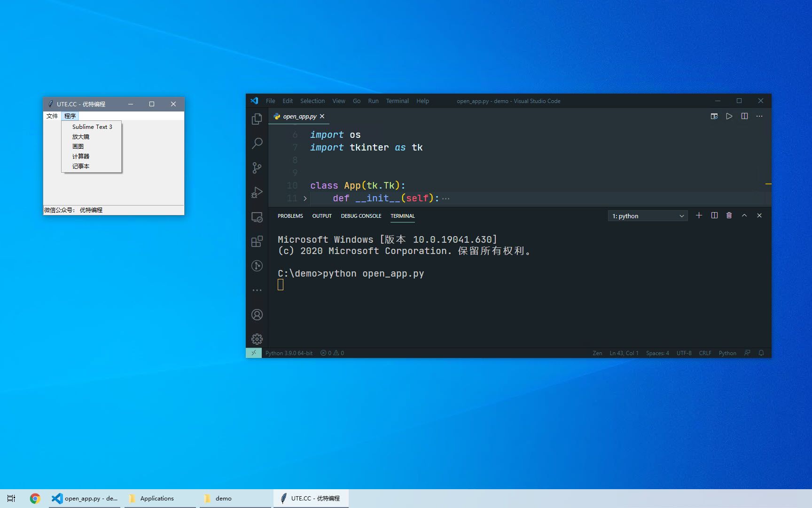Change line endings via CRLF
Image resolution: width=812 pixels, height=508 pixels.
tap(705, 353)
